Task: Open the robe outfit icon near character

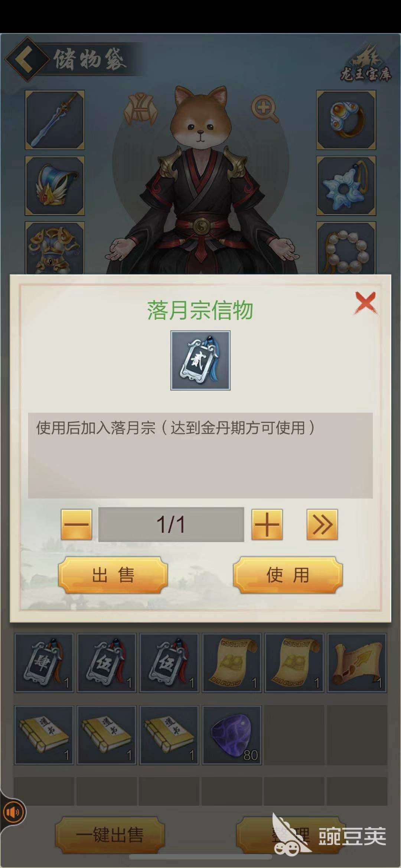Action: pyautogui.click(x=140, y=109)
